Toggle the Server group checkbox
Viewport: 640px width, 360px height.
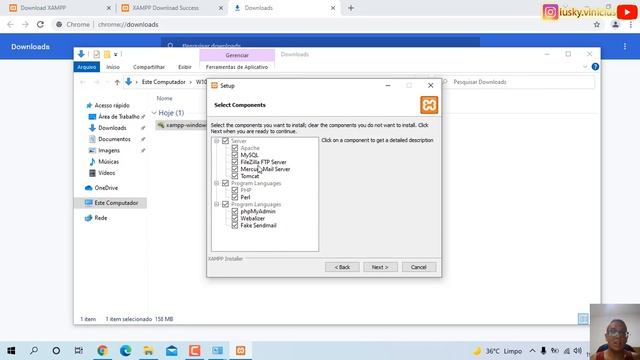[x=225, y=141]
